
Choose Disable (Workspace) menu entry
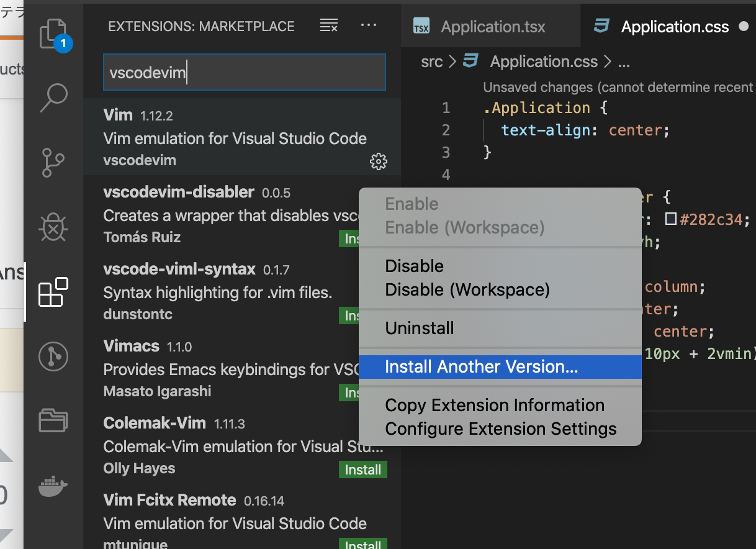tap(467, 290)
